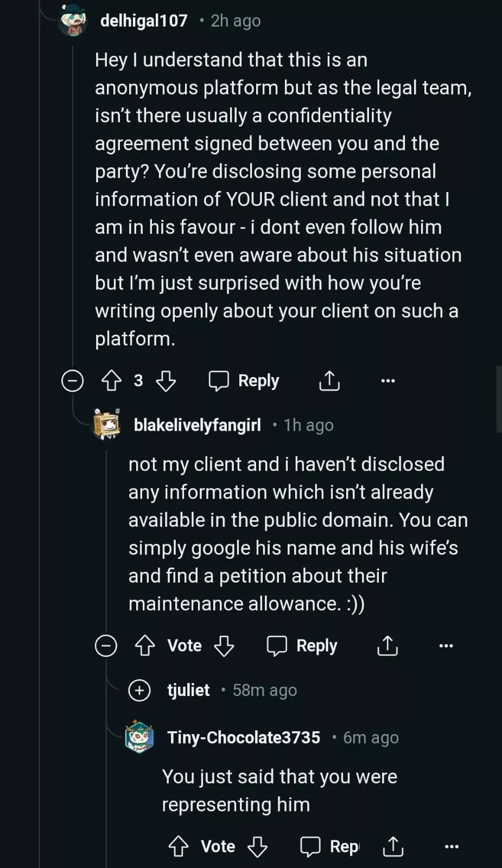This screenshot has height=868, width=502.
Task: Share Tiny-Chocolate3735's comment
Action: [x=393, y=846]
